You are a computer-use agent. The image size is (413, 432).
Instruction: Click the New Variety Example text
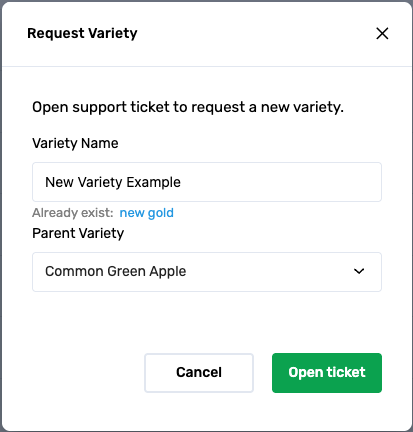[113, 182]
